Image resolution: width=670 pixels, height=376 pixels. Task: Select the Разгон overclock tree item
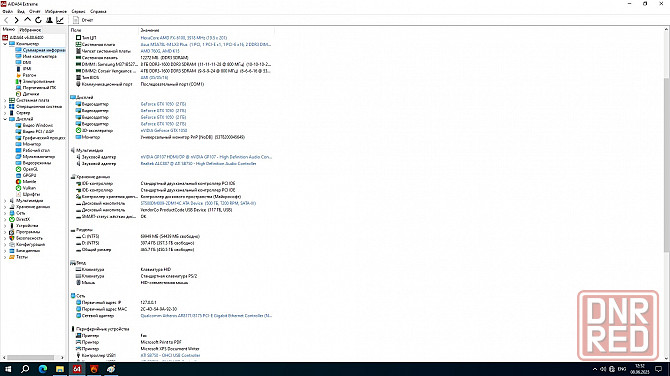click(26, 75)
